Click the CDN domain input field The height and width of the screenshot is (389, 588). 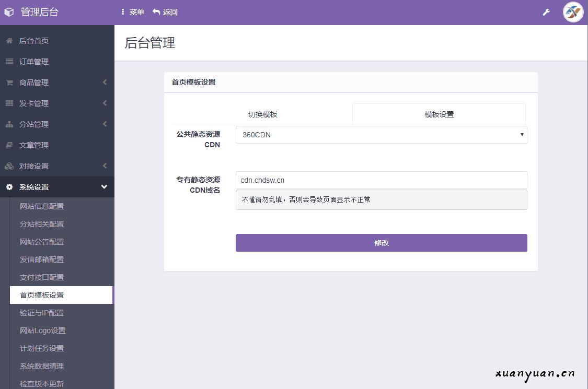pos(381,180)
